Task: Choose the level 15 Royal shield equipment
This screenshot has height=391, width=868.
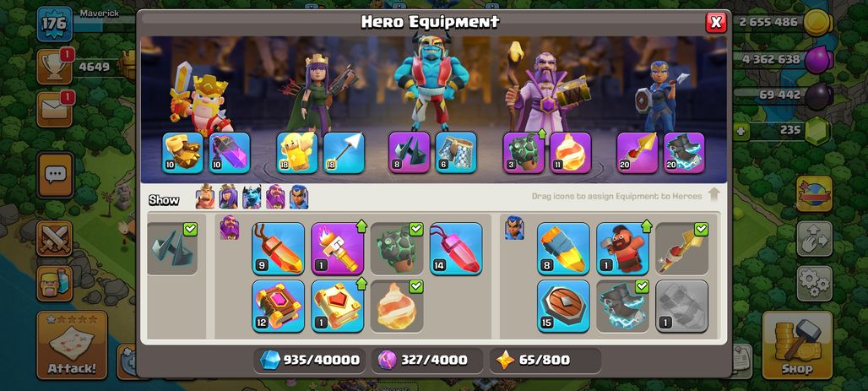Action: [563, 306]
